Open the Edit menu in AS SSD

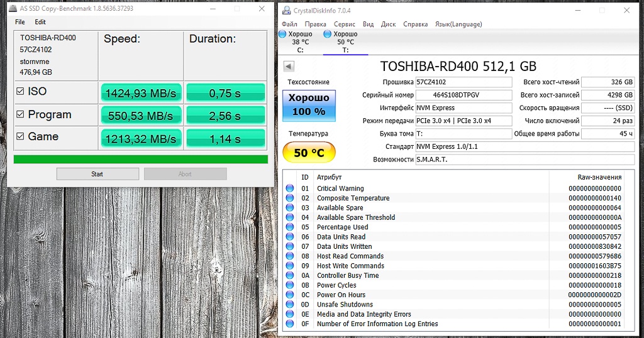tap(40, 22)
